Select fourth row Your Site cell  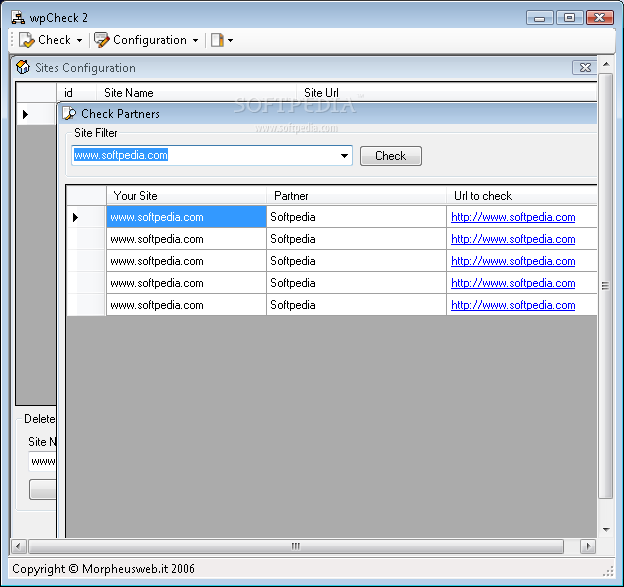[x=186, y=283]
